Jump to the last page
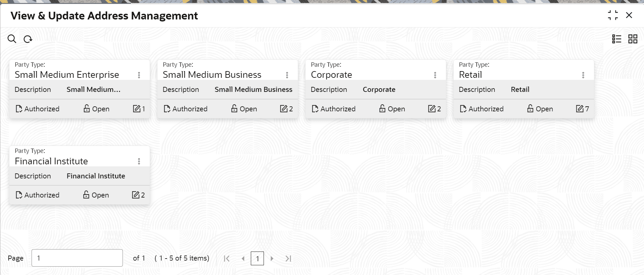The image size is (644, 275). click(288, 259)
